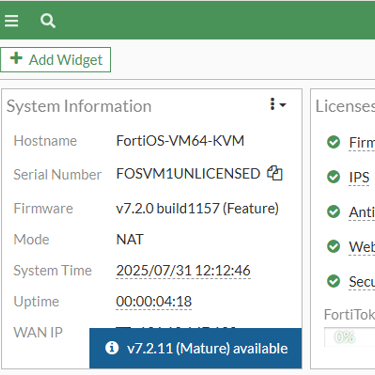Click the FortiToken 0% usage bar
Screen dimensions: 375x375
coord(350,337)
